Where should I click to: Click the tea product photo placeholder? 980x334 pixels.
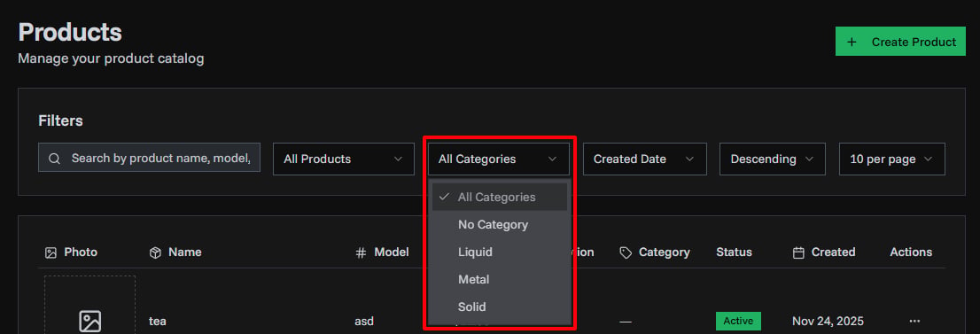89,305
